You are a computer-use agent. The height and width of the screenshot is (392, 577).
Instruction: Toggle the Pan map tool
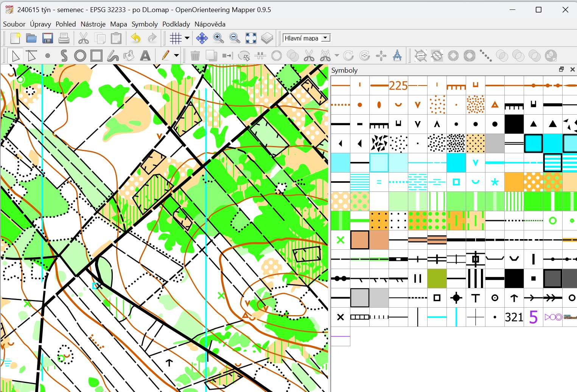pyautogui.click(x=202, y=38)
